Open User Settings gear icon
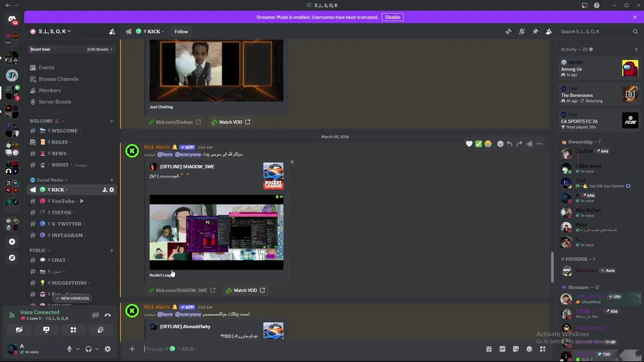The width and height of the screenshot is (644, 362). pyautogui.click(x=107, y=349)
